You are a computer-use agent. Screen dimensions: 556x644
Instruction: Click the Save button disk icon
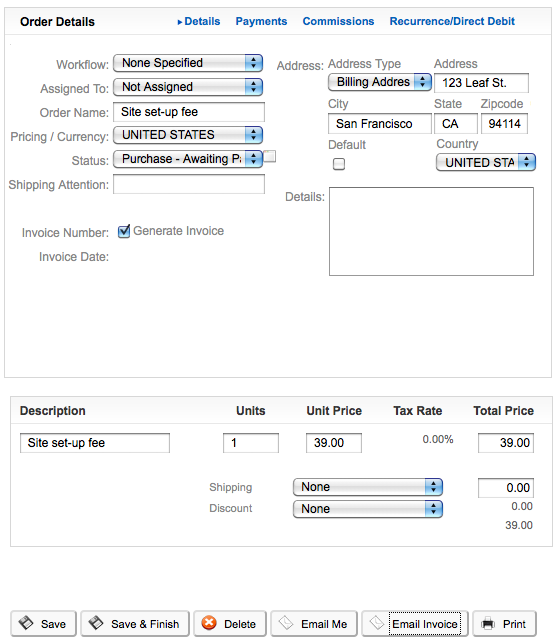[x=26, y=623]
